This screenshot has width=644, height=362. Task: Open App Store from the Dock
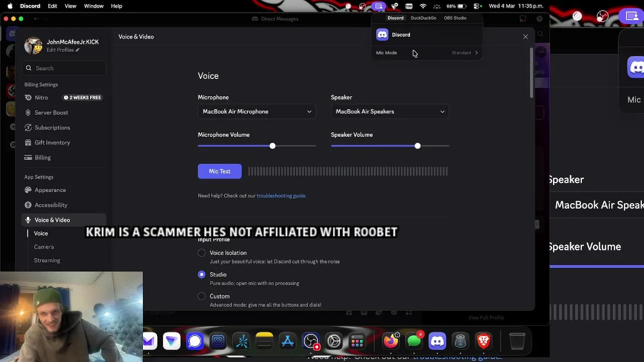[x=288, y=341]
